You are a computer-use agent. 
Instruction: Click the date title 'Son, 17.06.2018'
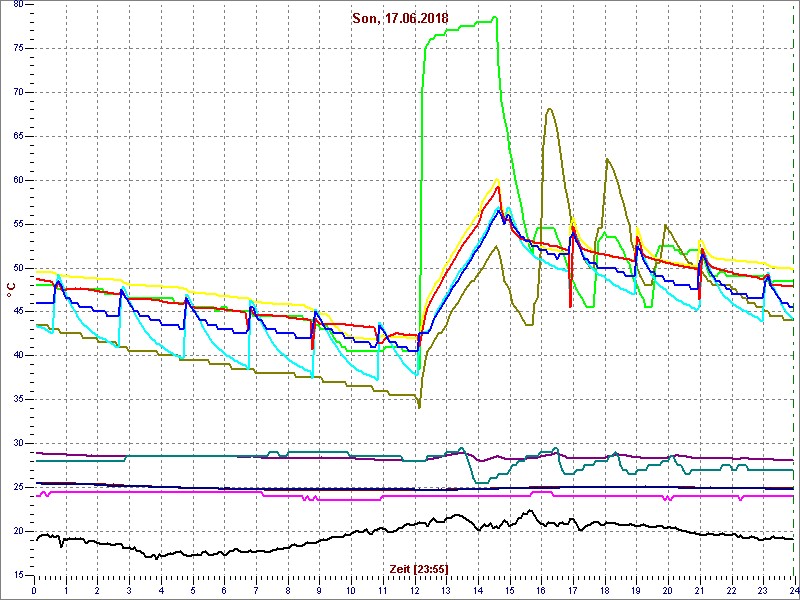pyautogui.click(x=400, y=18)
